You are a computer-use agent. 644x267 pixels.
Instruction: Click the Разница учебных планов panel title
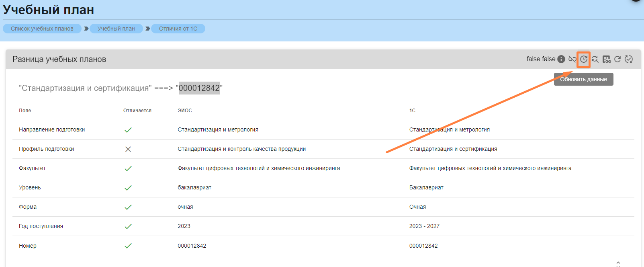click(59, 59)
